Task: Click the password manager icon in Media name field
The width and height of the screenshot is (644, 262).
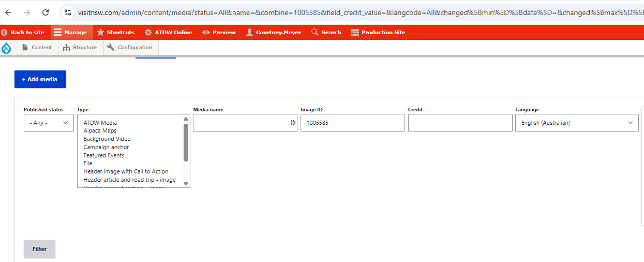Action: (293, 123)
